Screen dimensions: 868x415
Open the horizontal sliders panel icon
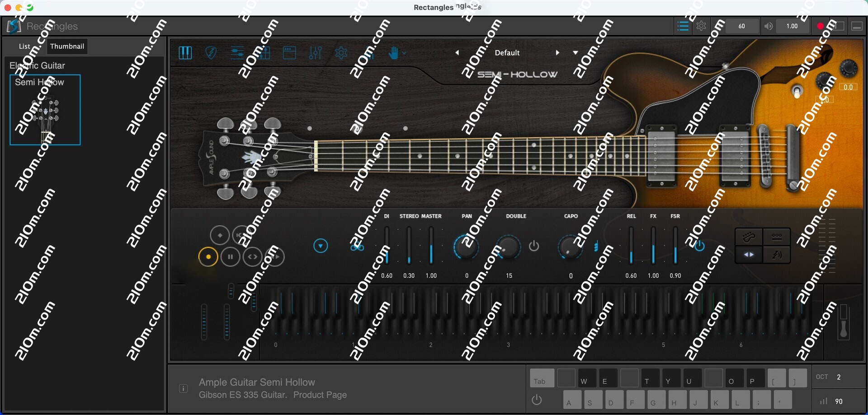pyautogui.click(x=237, y=53)
